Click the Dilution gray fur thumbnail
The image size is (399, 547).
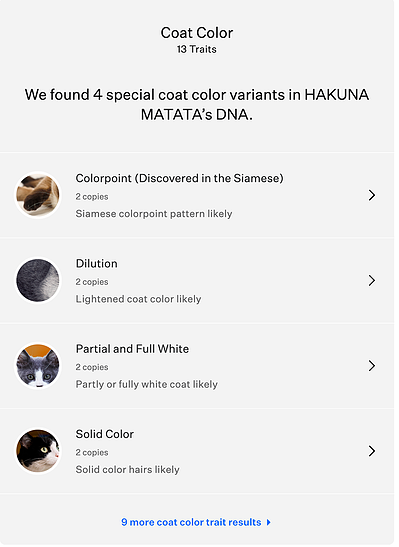pos(38,280)
